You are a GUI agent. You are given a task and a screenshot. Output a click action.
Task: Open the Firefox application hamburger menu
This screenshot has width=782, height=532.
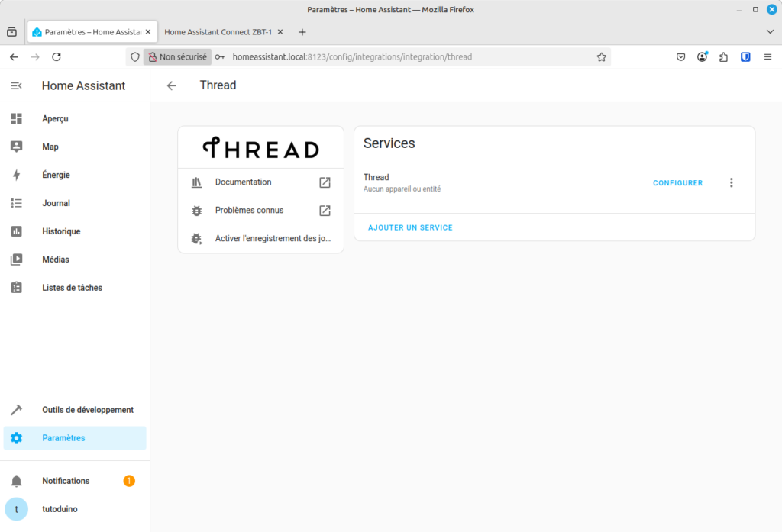pyautogui.click(x=768, y=56)
